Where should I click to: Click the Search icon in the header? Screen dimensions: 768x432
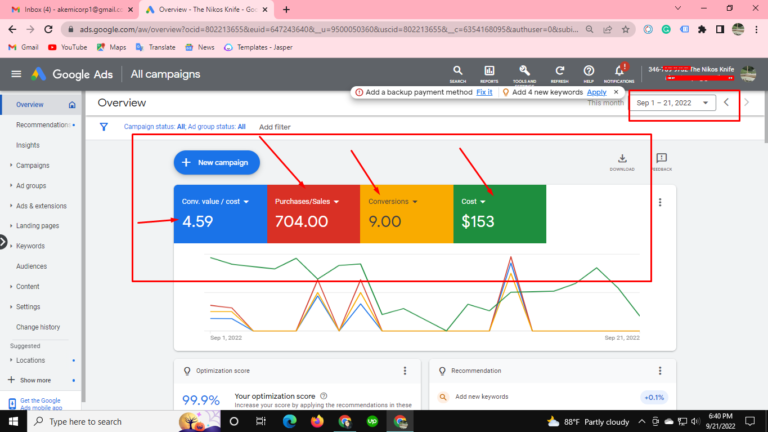click(x=457, y=72)
